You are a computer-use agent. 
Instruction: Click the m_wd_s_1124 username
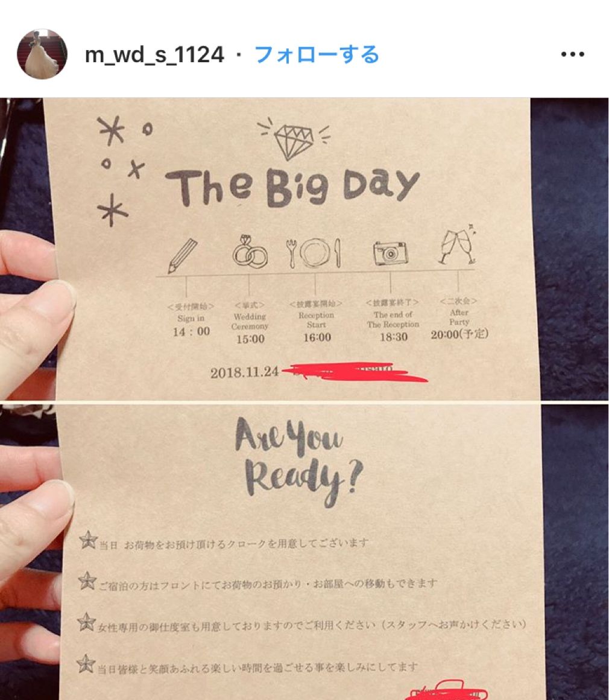[x=154, y=55]
